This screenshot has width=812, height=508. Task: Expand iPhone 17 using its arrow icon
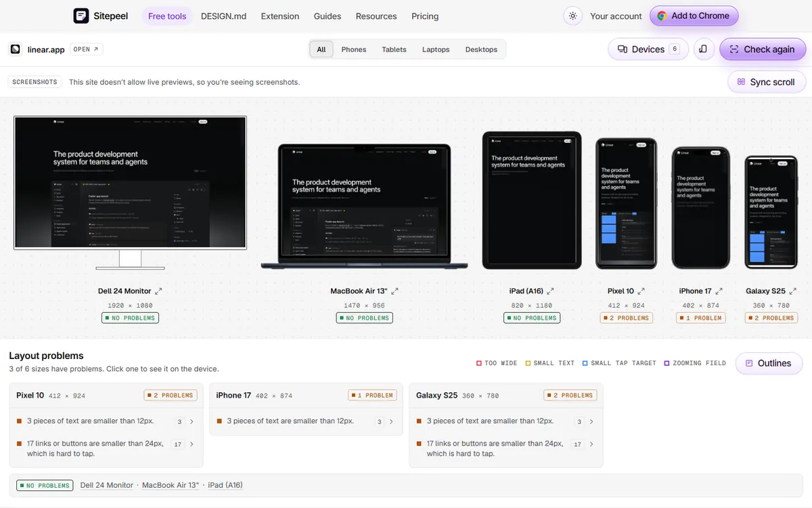point(719,291)
